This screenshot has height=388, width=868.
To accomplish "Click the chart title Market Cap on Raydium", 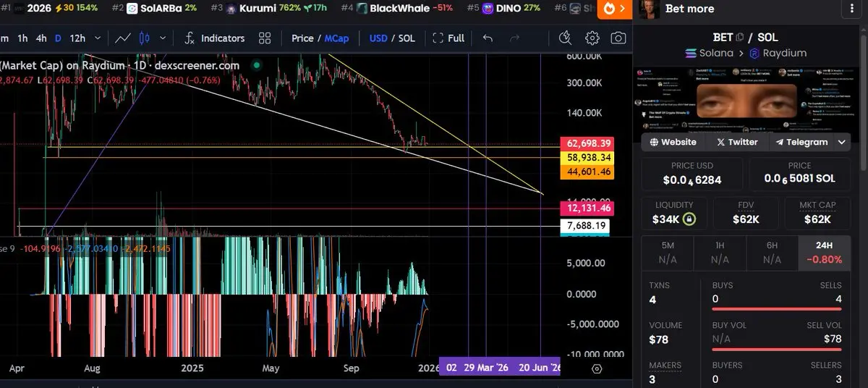I will tap(120, 65).
